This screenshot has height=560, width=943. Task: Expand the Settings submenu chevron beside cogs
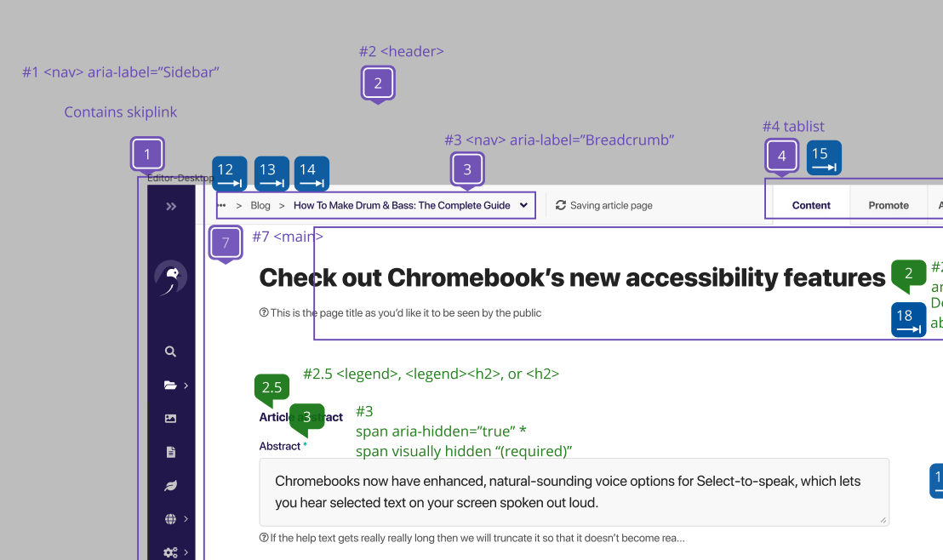tap(186, 552)
